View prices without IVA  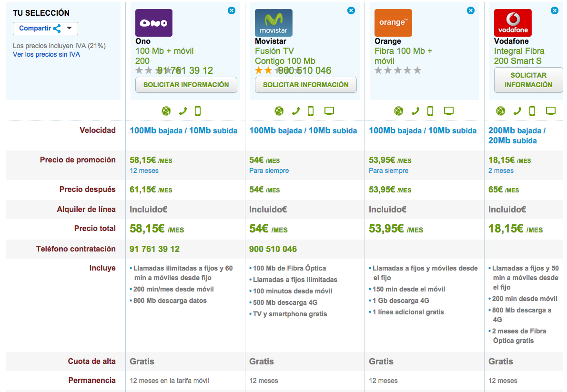pyautogui.click(x=46, y=55)
